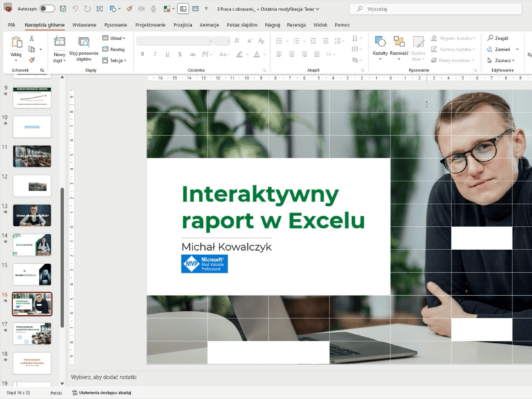This screenshot has height=399, width=532.
Task: Click the slide panel scrollbar thumb
Action: coord(62,258)
